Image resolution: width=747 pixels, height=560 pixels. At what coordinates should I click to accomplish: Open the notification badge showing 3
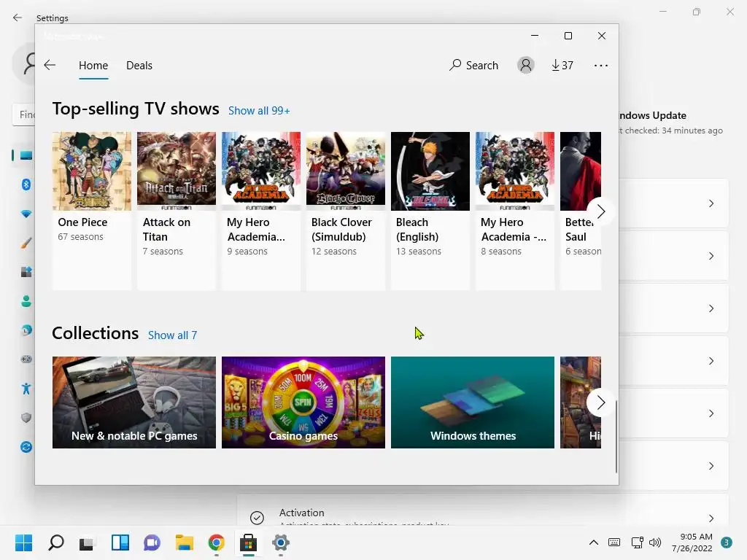727,542
